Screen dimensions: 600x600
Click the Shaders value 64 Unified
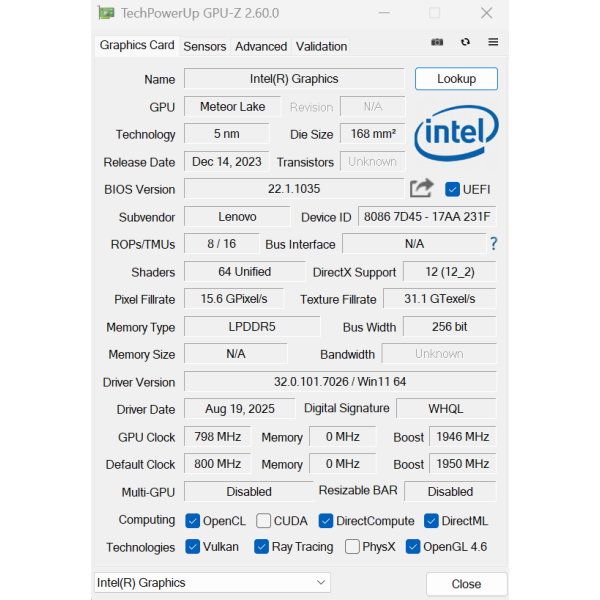[245, 272]
